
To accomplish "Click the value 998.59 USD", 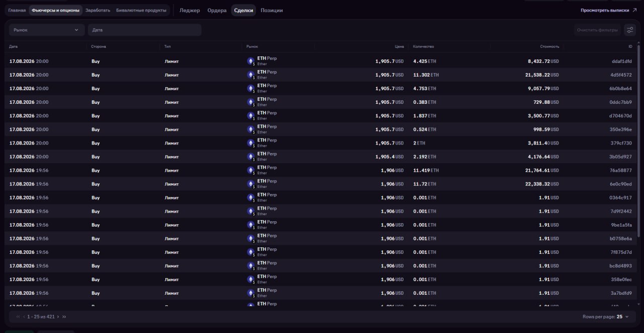I will 547,129.
